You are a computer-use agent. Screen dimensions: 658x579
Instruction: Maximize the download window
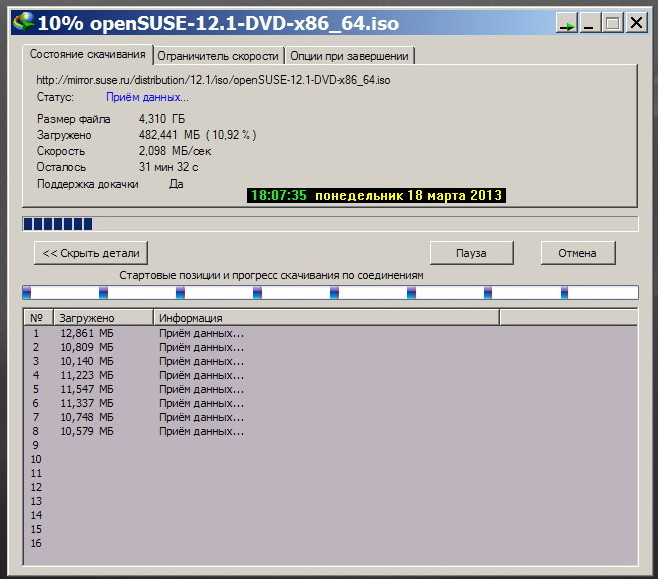[612, 22]
